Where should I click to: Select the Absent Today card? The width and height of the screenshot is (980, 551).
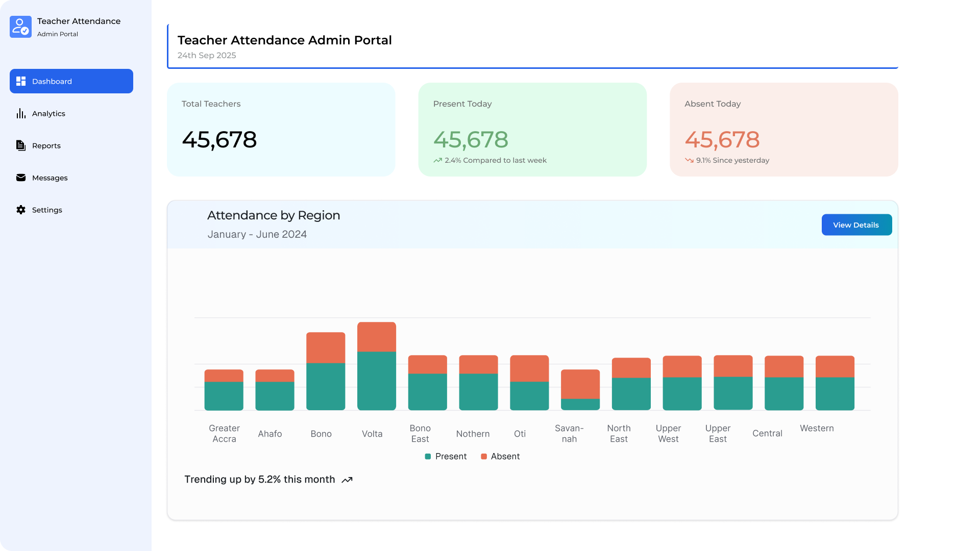coord(783,130)
